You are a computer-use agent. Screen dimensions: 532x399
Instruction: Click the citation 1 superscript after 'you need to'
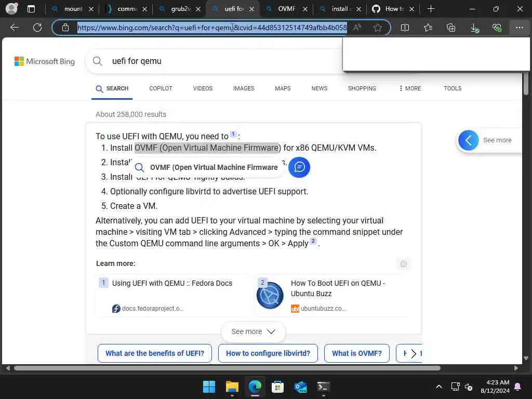coord(233,134)
